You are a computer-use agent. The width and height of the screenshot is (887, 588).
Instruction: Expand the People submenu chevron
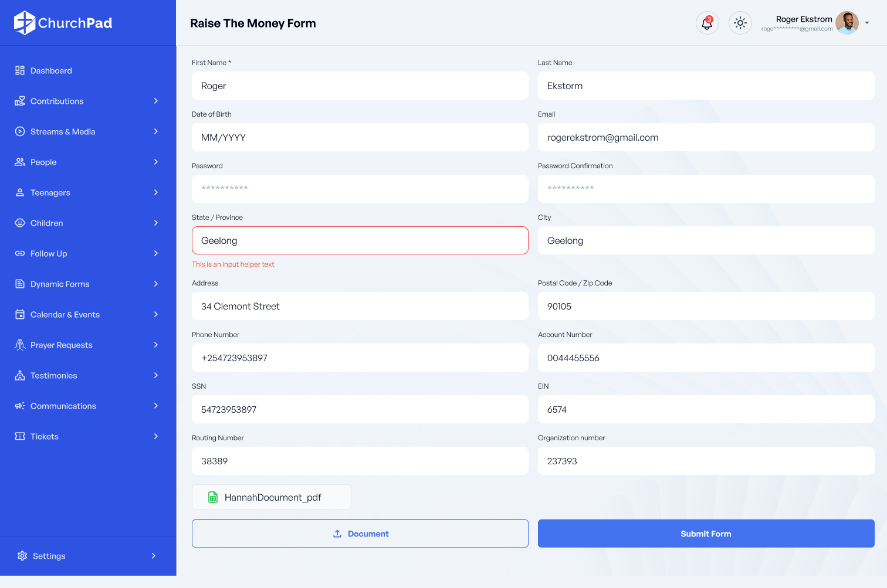click(155, 162)
